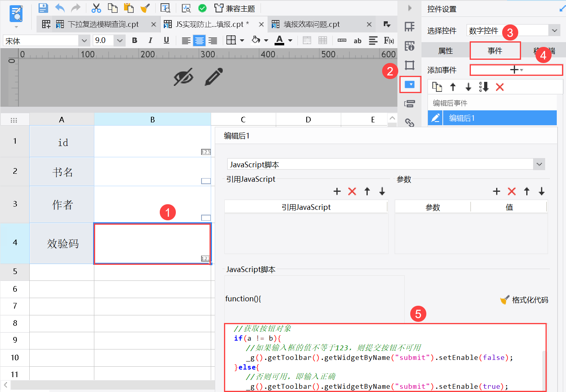Click the 格式化代码 button

pyautogui.click(x=524, y=300)
